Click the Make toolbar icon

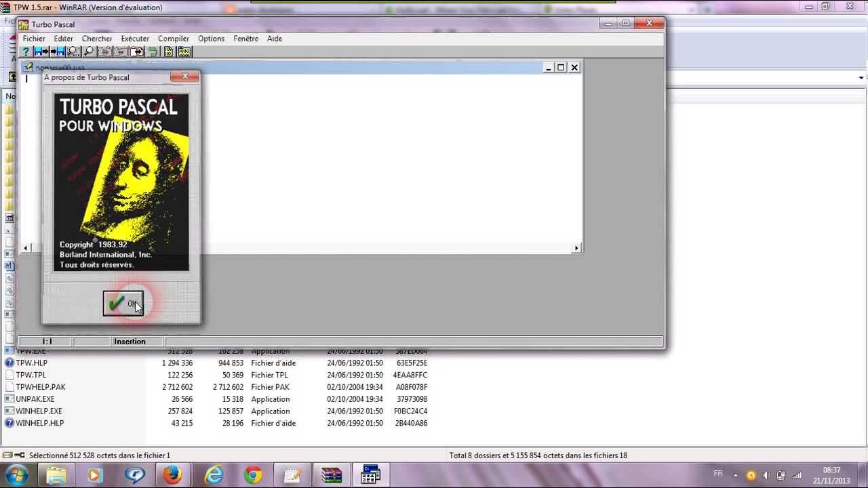[x=184, y=52]
